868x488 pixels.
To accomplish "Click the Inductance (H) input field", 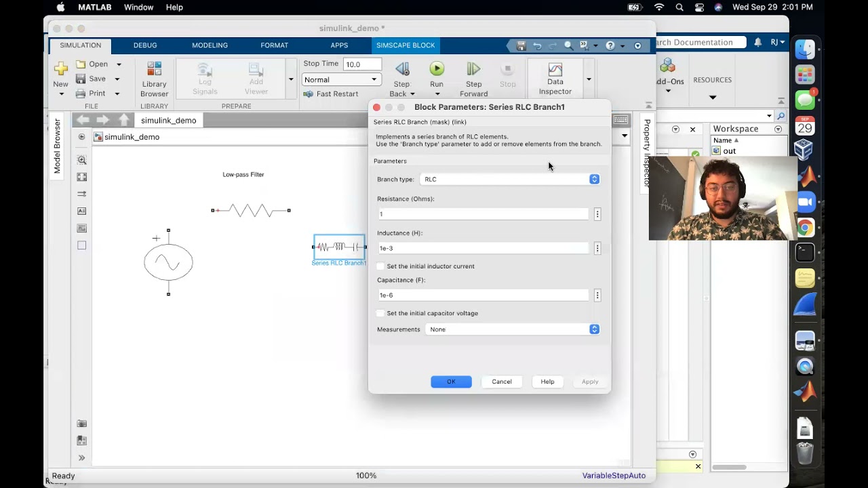I will [x=484, y=248].
